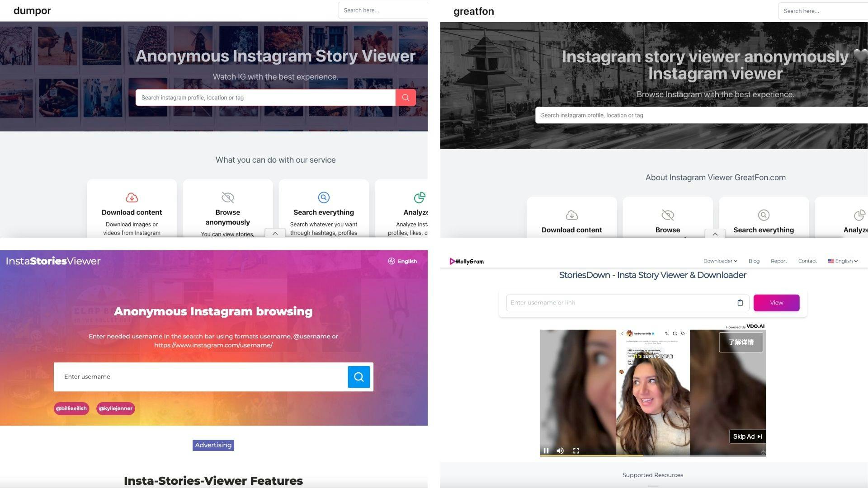
Task: Click the dumpor top search field
Action: pos(383,10)
